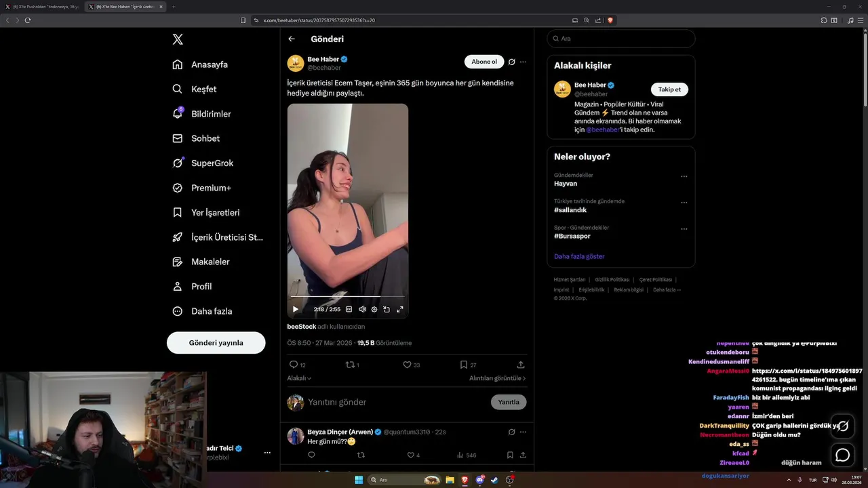Open Makaleler in the sidebar
This screenshot has width=868, height=488.
(201, 262)
